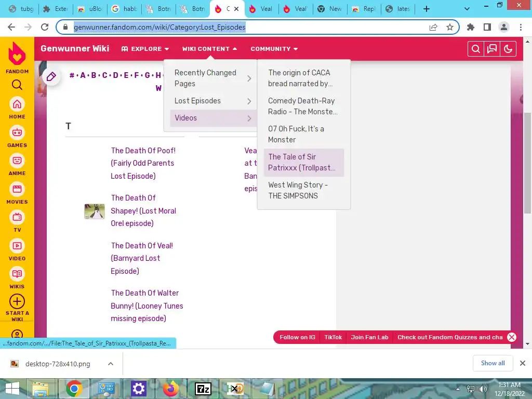Click the TikTok button
Image resolution: width=532 pixels, height=399 pixels.
point(333,337)
